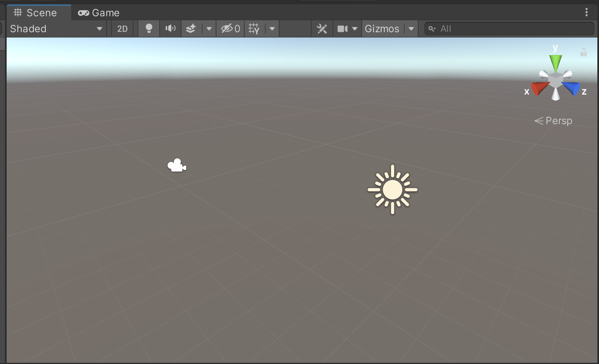The height and width of the screenshot is (364, 599).
Task: Click green Y axis cone on gizmo
Action: 556,62
